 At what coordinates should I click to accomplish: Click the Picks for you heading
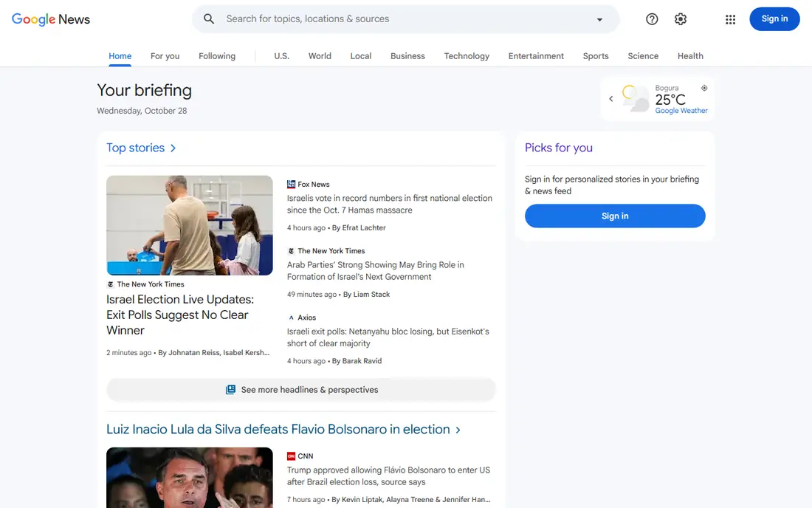pos(559,148)
